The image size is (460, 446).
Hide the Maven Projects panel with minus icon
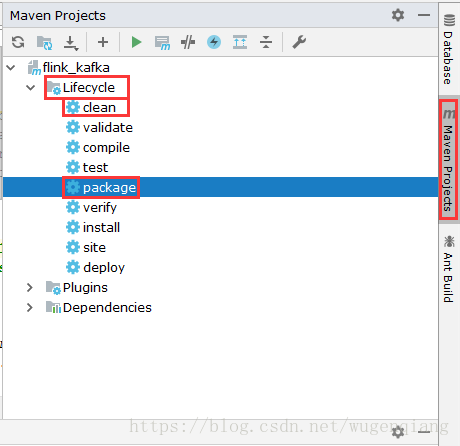424,15
